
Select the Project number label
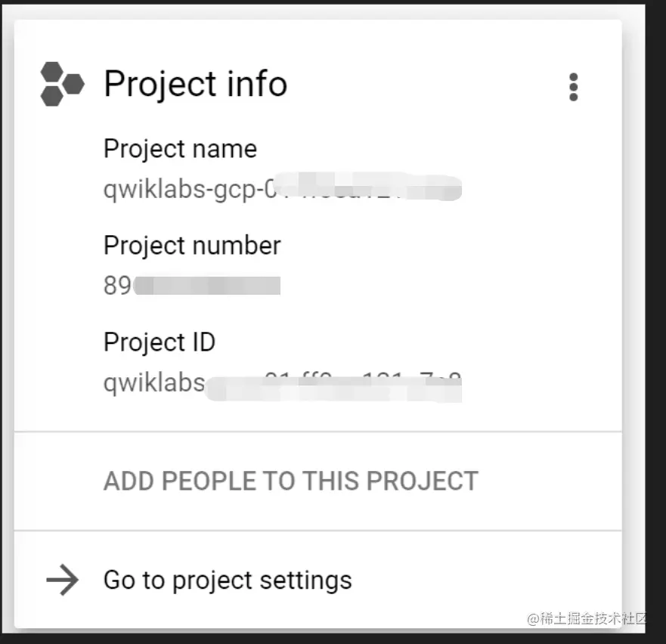[x=192, y=246]
